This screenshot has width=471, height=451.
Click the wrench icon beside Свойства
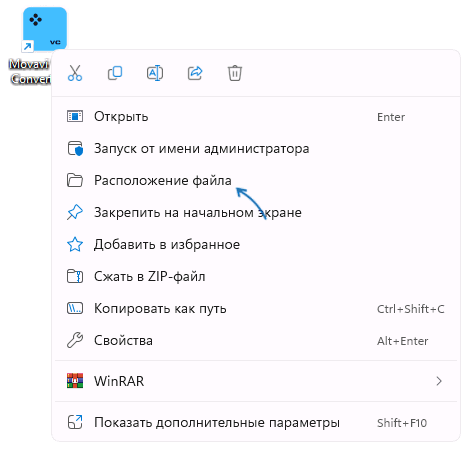coord(75,340)
